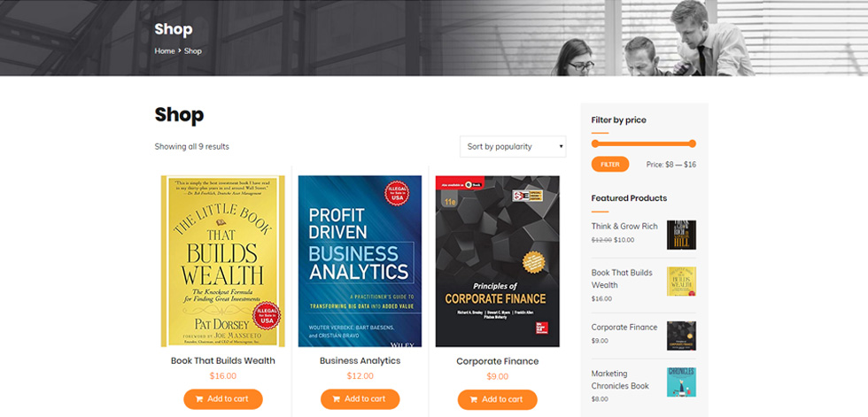Viewport: 868px width, 417px height.
Task: Click the Shop breadcrumb text
Action: coord(193,50)
